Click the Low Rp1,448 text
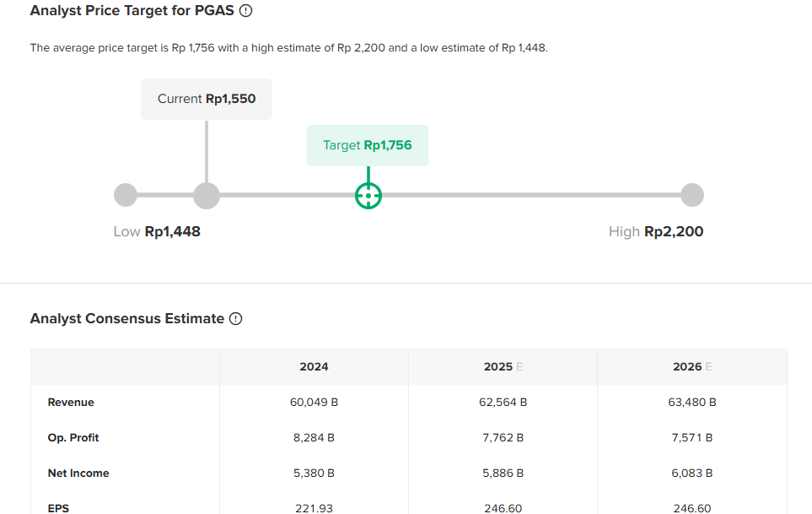The height and width of the screenshot is (514, 812). (157, 231)
